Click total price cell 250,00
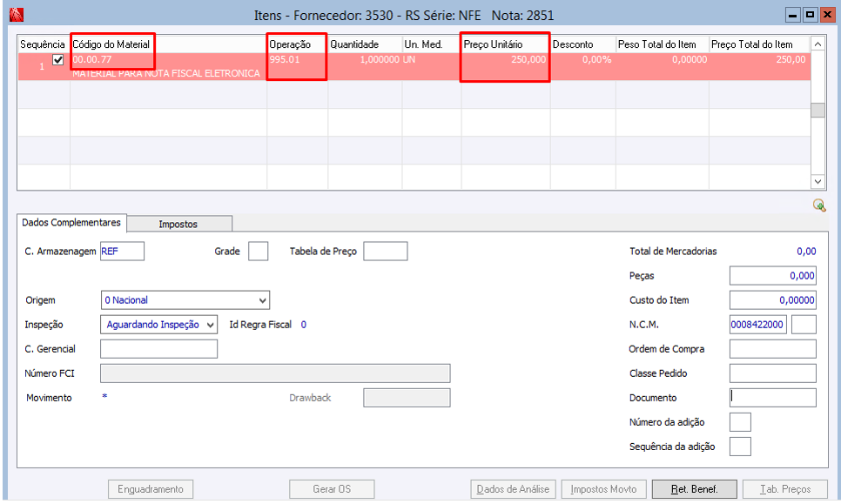This screenshot has height=504, width=841. coord(791,59)
